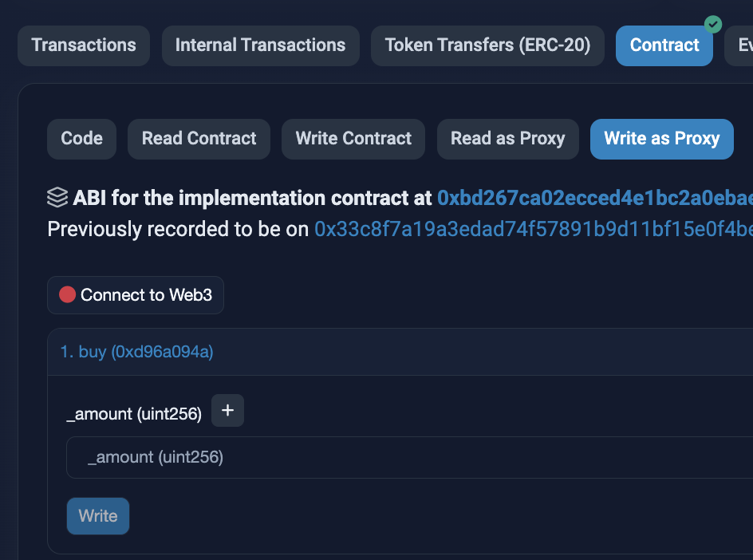This screenshot has height=560, width=753.
Task: View Token Transfers (ERC-20)
Action: 487,45
